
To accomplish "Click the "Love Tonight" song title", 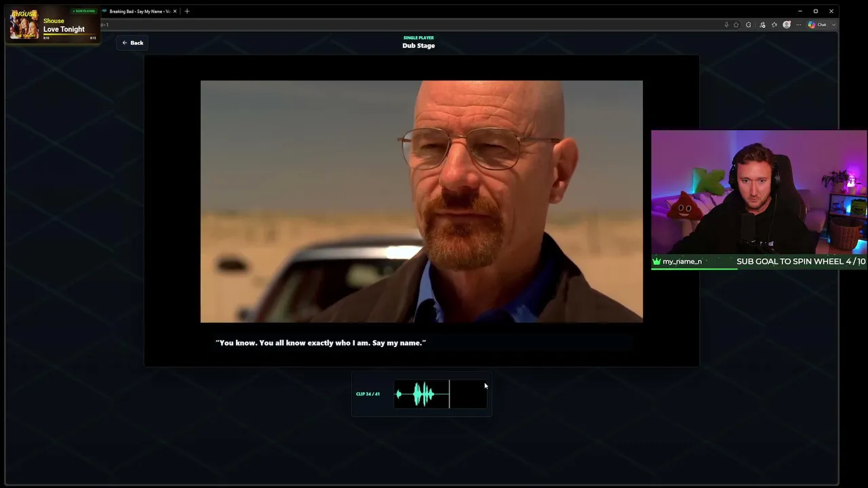I will (64, 29).
